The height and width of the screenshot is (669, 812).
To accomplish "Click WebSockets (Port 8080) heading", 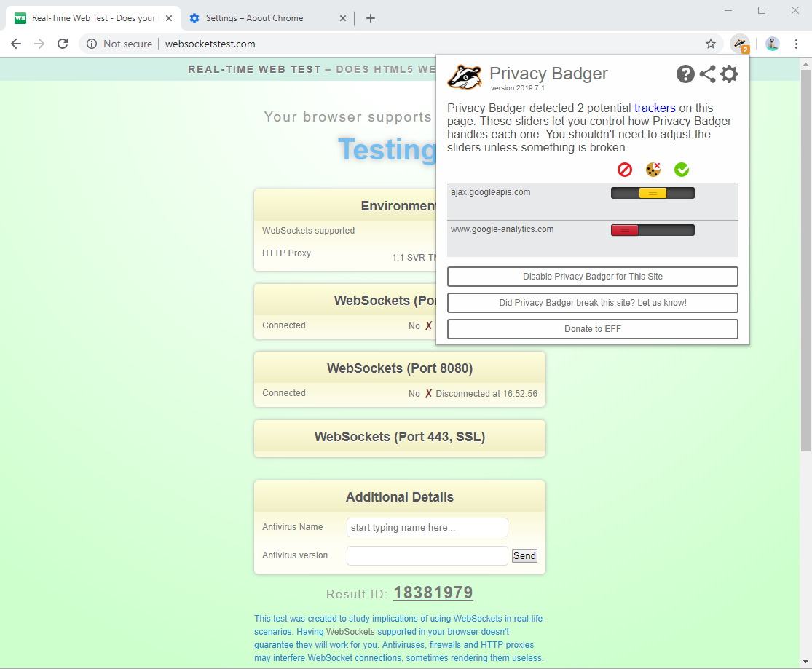I will tap(400, 368).
